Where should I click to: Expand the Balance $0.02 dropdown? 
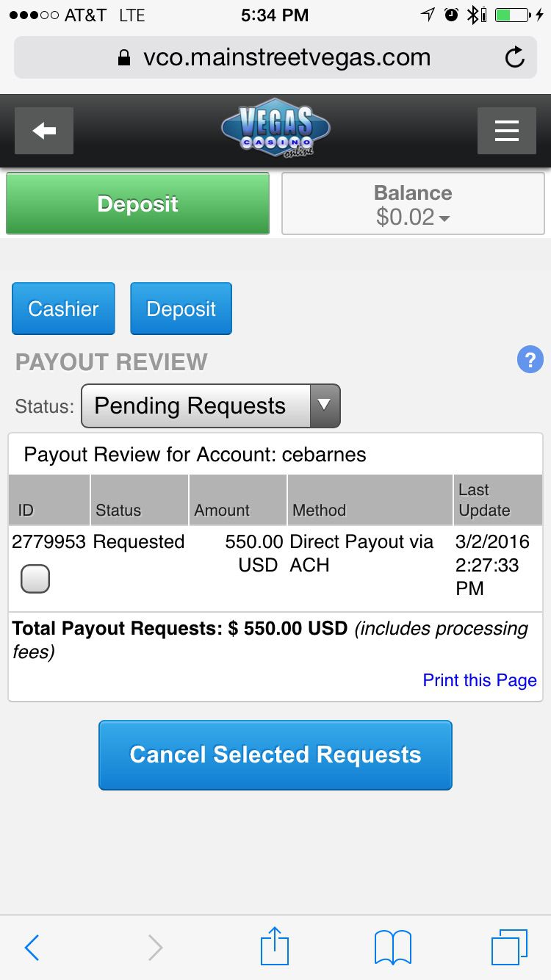(x=413, y=204)
